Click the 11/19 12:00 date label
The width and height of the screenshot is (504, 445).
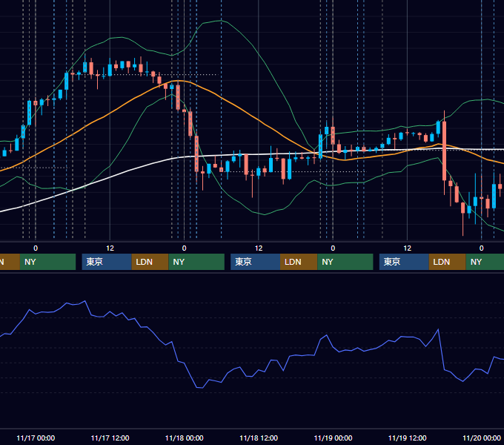407,438
